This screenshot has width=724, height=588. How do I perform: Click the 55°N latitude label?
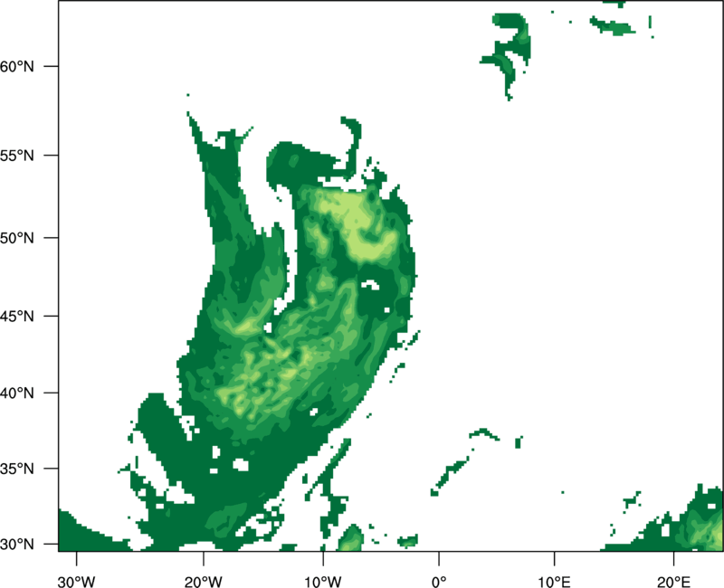click(x=16, y=156)
